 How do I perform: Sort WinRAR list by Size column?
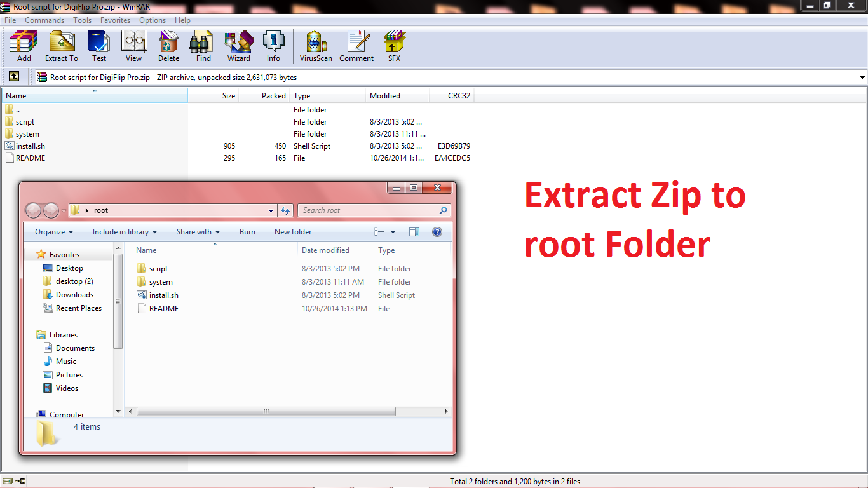coord(214,96)
